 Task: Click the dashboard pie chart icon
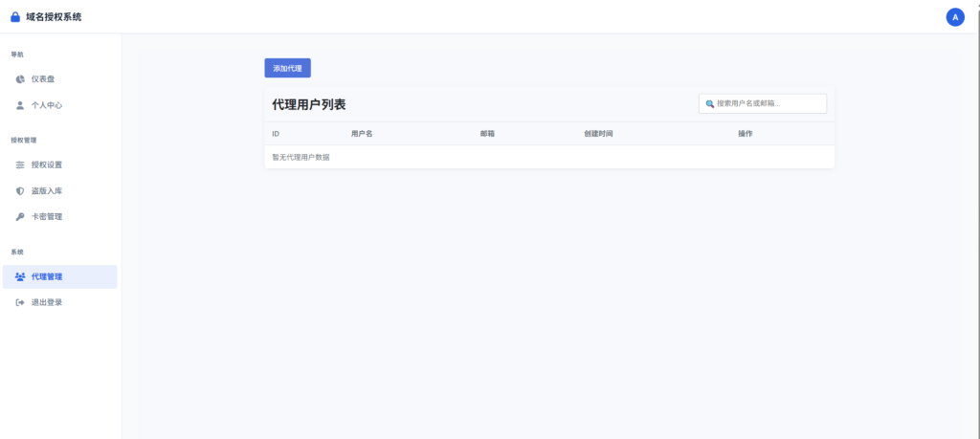(x=20, y=79)
